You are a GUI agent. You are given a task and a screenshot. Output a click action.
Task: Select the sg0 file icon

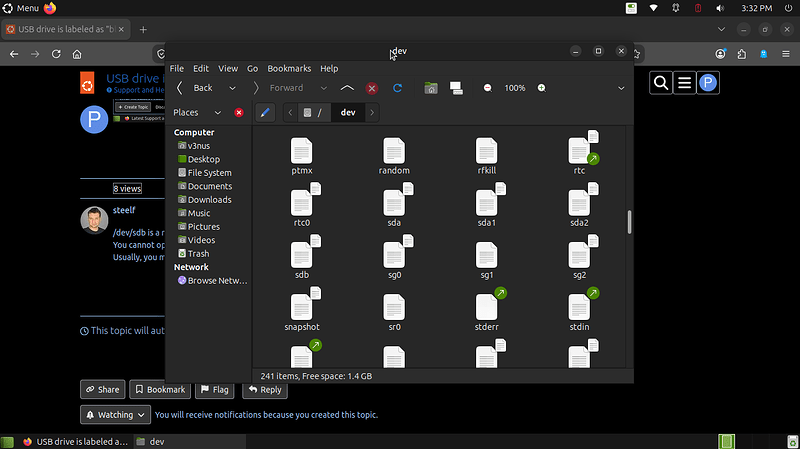pos(394,257)
